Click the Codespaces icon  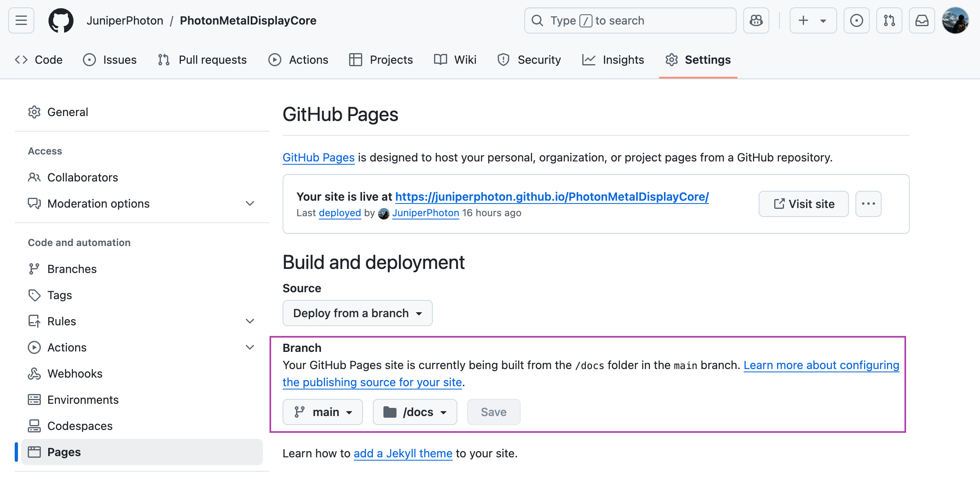pyautogui.click(x=34, y=426)
